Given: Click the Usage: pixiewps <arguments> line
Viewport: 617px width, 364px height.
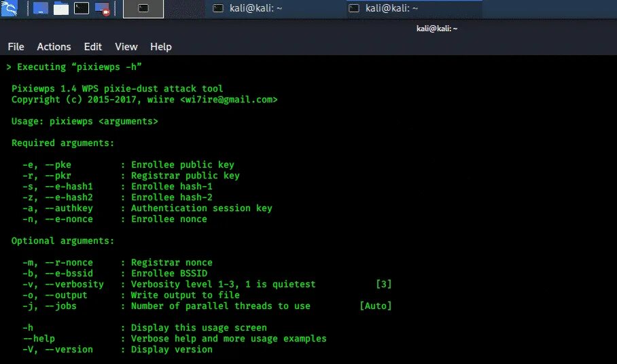Looking at the screenshot, I should point(85,122).
